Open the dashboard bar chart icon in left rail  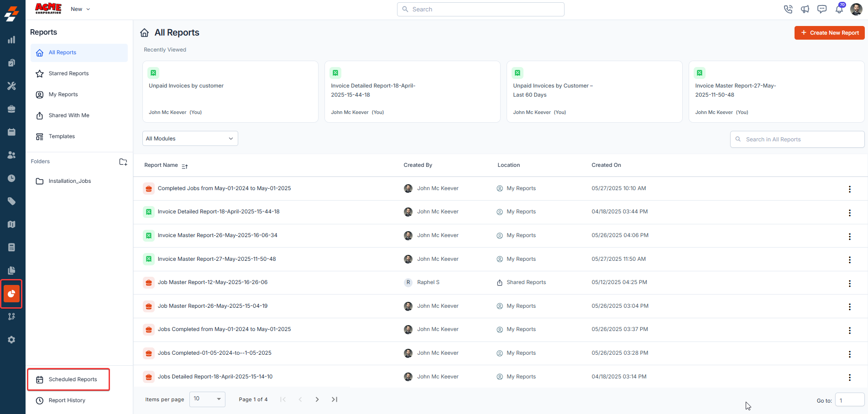(11, 40)
